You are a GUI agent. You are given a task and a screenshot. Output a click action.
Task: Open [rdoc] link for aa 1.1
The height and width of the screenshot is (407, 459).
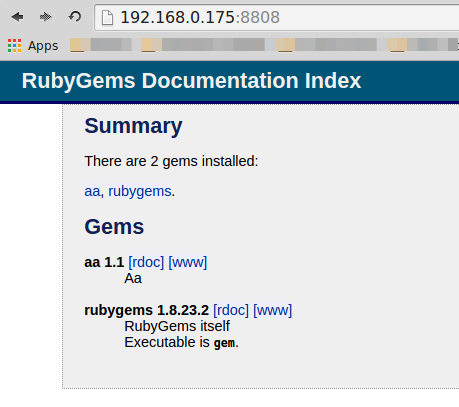pyautogui.click(x=146, y=262)
